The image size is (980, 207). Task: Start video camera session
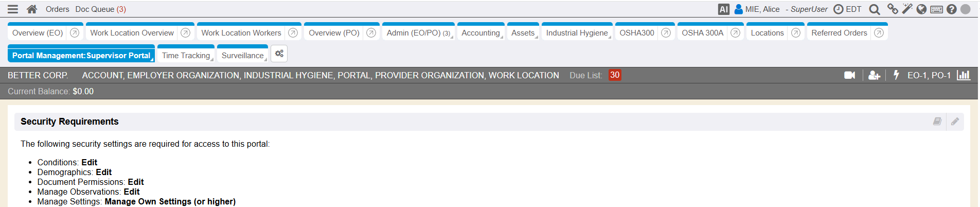849,75
